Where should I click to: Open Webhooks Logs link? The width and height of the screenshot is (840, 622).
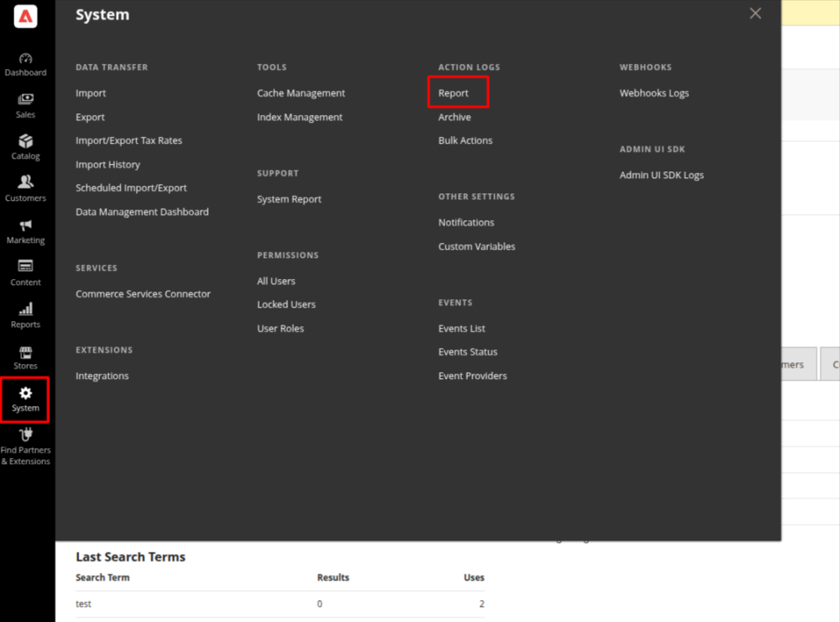click(x=654, y=93)
